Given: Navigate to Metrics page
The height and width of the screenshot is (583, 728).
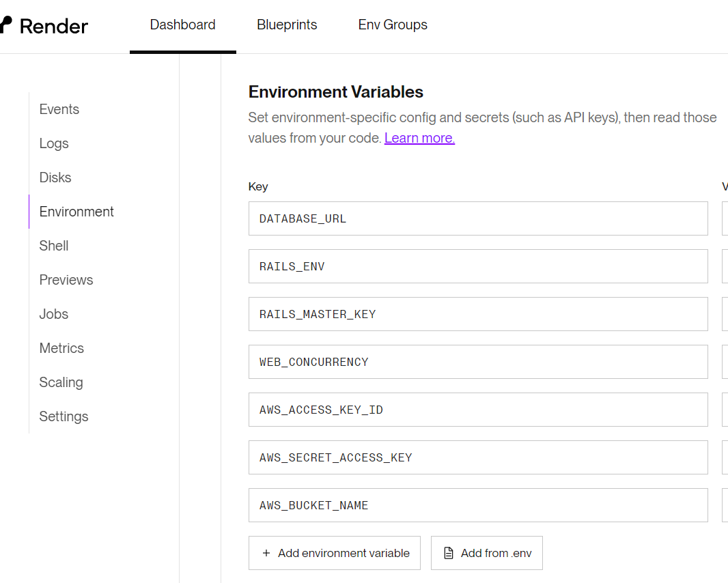Looking at the screenshot, I should click(x=61, y=348).
